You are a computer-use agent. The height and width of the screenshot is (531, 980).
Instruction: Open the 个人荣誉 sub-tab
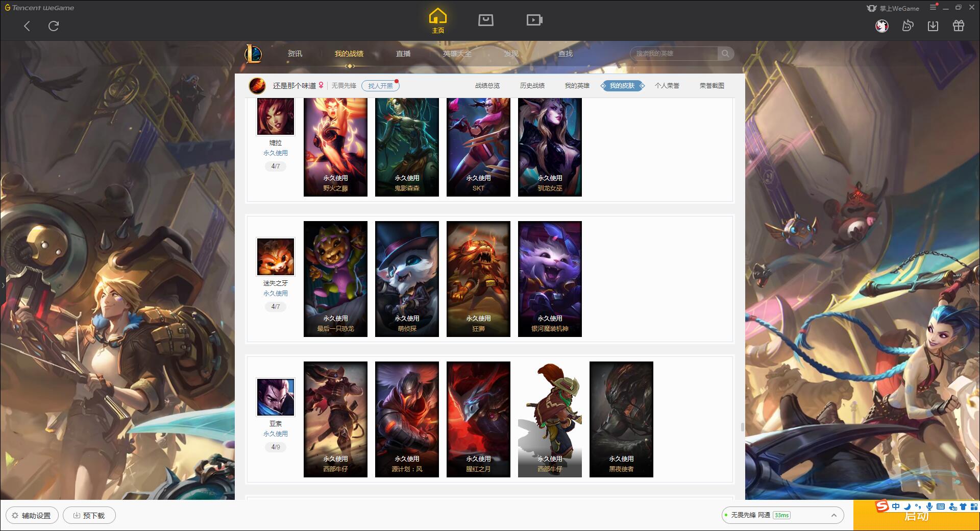coord(667,86)
